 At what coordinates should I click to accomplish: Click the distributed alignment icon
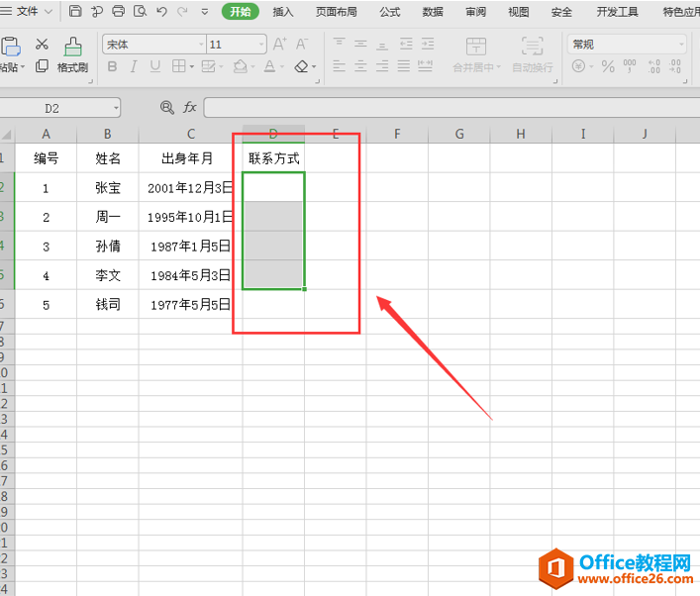425,66
